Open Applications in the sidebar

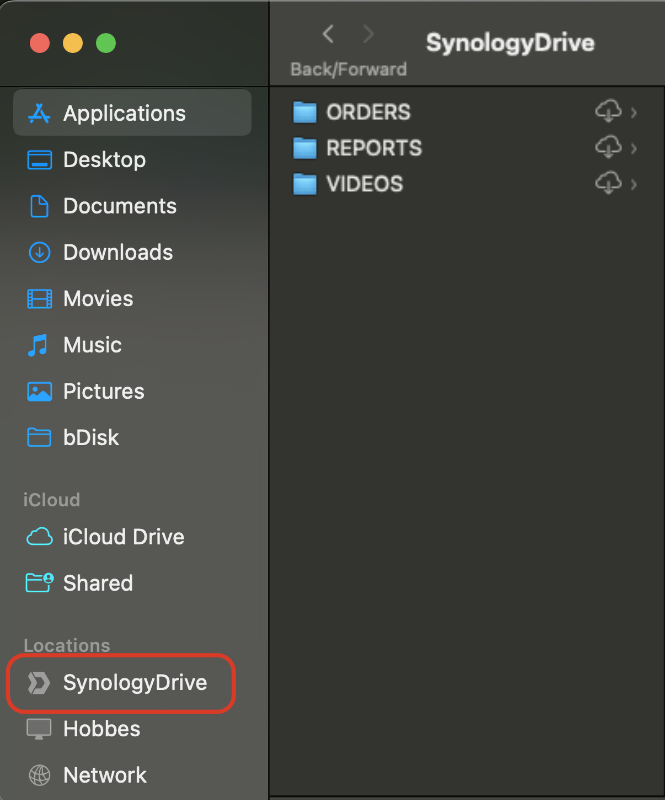pyautogui.click(x=132, y=113)
